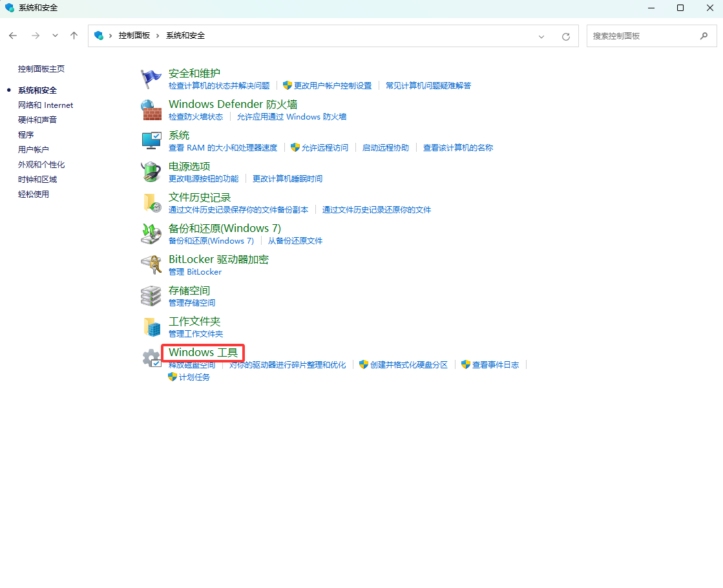Open the recent locations dropdown arrow
Viewport: 723px width, 588px height.
click(55, 36)
